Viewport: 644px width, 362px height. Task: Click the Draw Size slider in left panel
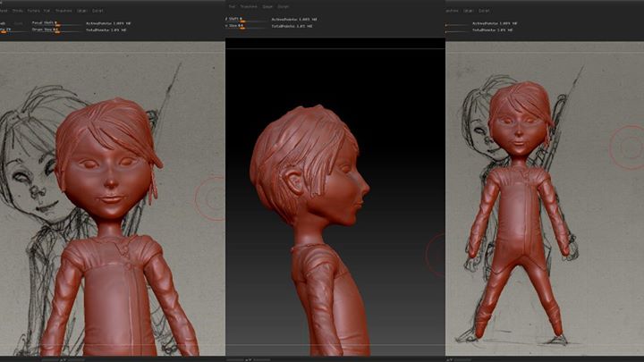pyautogui.click(x=45, y=29)
